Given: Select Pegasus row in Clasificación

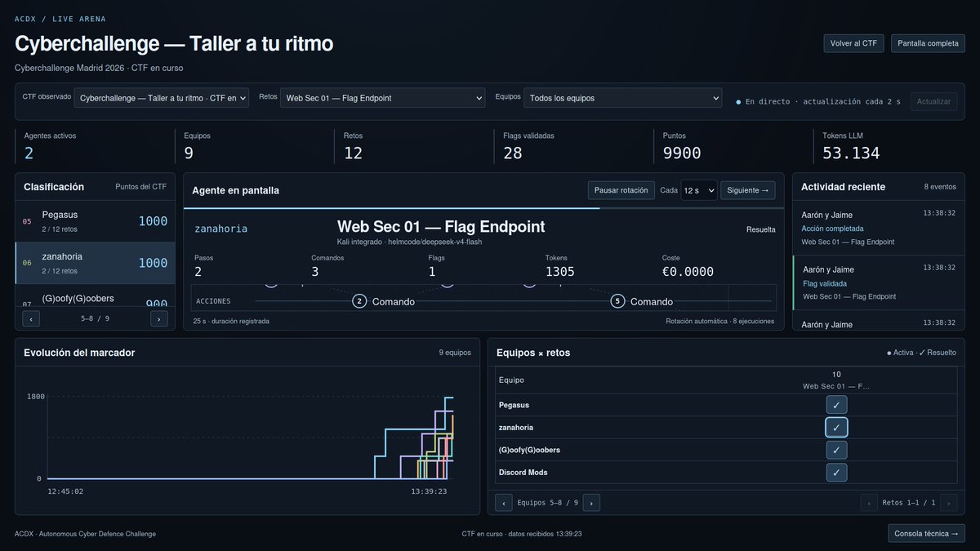Looking at the screenshot, I should pos(95,220).
